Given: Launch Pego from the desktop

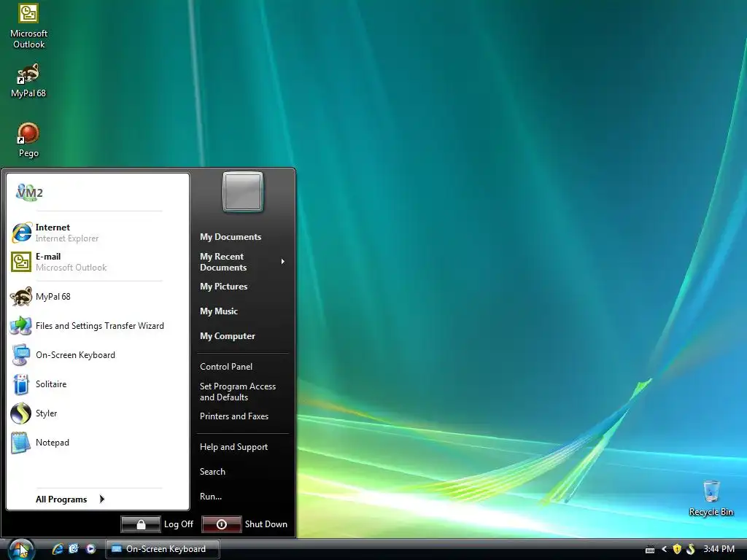Looking at the screenshot, I should 28,140.
